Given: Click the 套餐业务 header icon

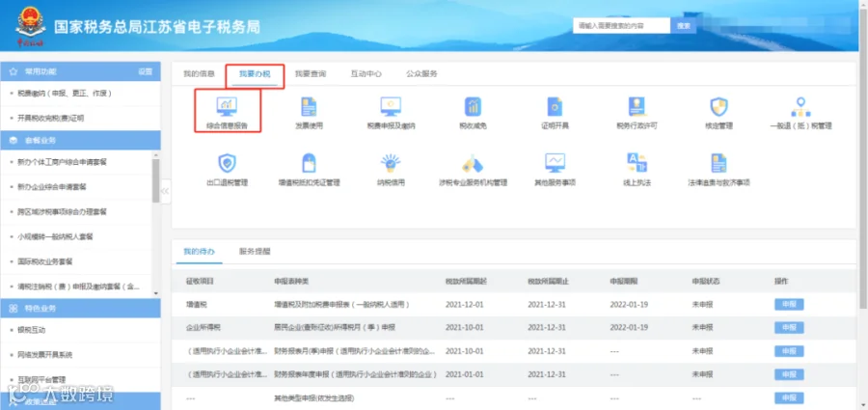Looking at the screenshot, I should coord(14,141).
